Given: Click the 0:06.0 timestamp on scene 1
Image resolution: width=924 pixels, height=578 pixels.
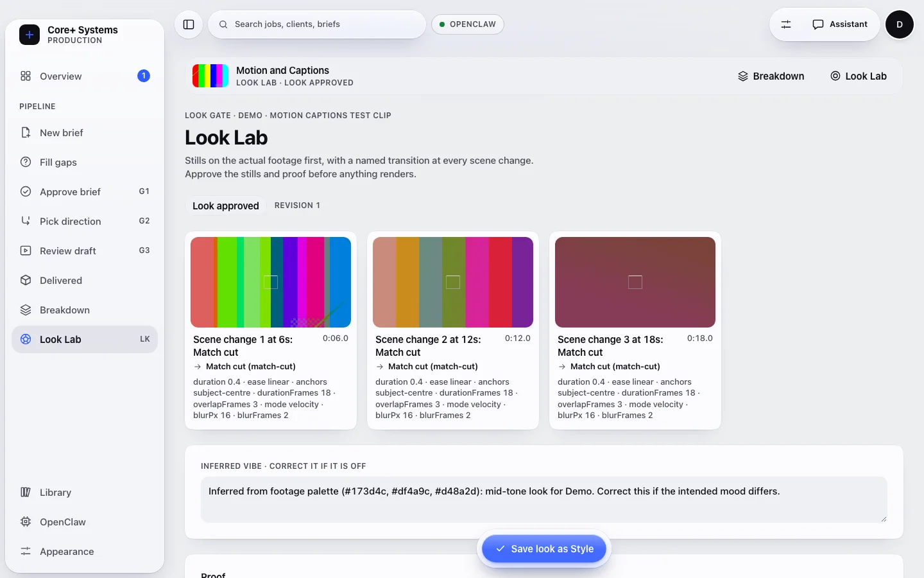Looking at the screenshot, I should pos(336,338).
